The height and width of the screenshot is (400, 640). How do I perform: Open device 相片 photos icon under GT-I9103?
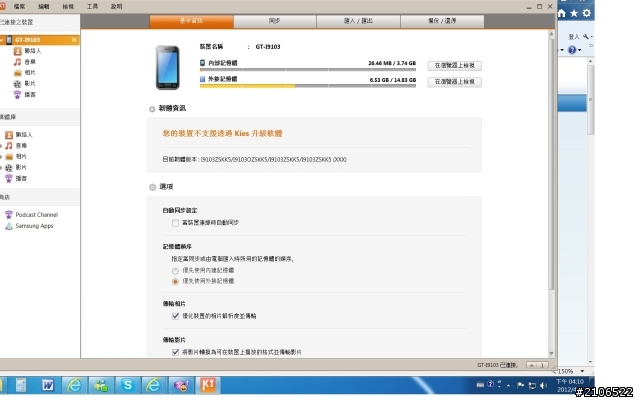pyautogui.click(x=17, y=73)
